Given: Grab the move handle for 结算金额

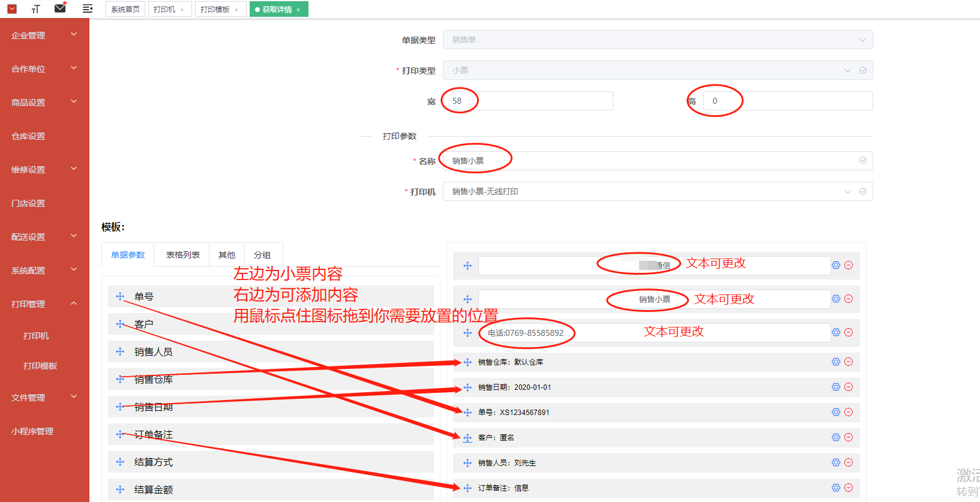Looking at the screenshot, I should click(120, 489).
